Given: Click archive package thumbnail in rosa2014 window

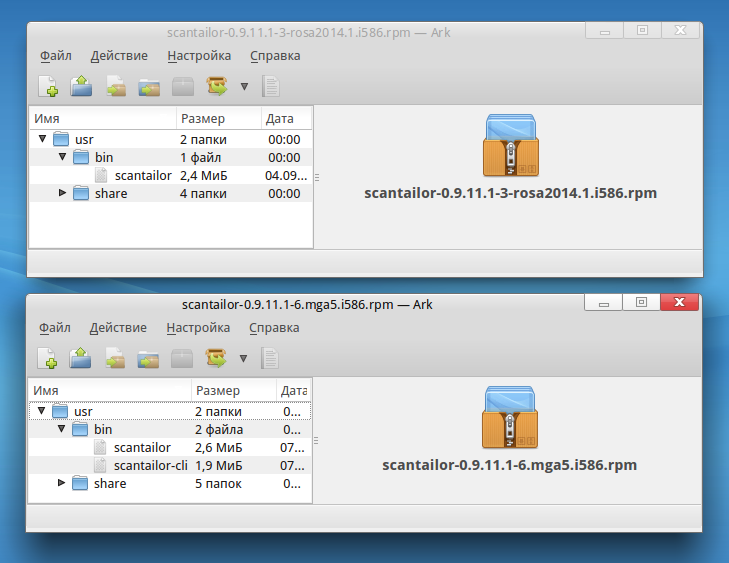Looking at the screenshot, I should point(510,145).
